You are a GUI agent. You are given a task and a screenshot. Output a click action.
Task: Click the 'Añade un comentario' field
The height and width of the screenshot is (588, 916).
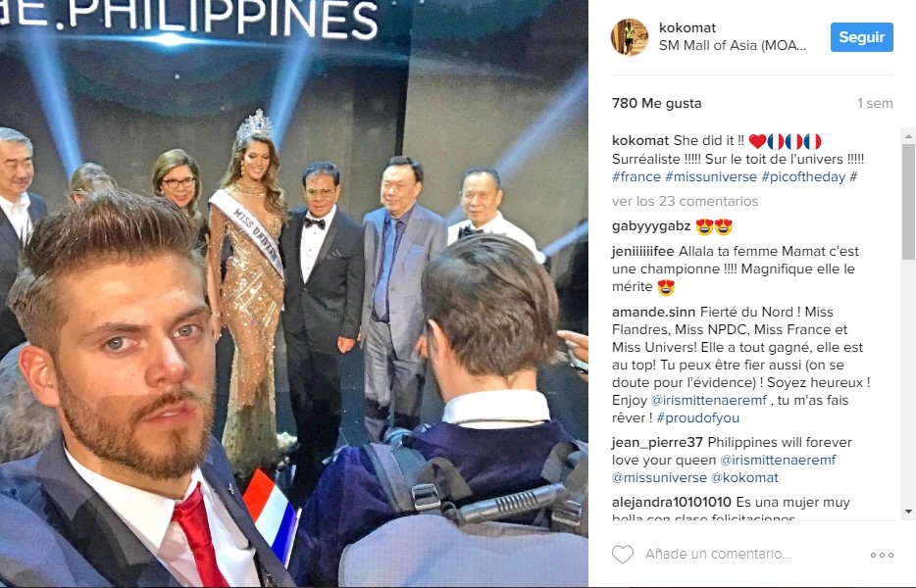tap(718, 554)
